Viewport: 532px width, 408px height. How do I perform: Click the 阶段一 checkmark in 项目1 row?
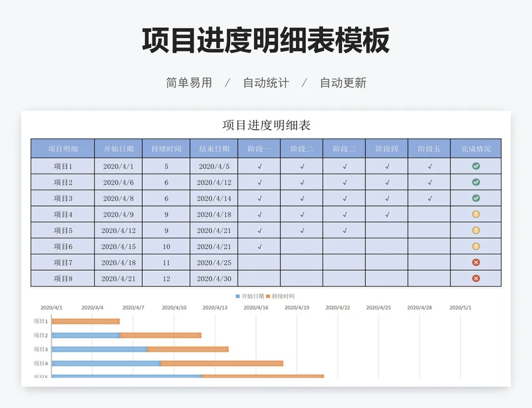click(259, 166)
